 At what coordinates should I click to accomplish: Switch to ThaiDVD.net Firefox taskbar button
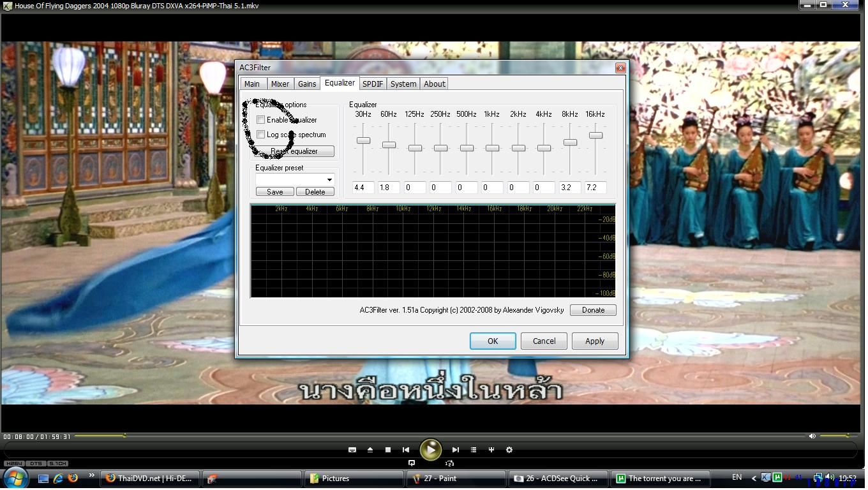pyautogui.click(x=151, y=479)
